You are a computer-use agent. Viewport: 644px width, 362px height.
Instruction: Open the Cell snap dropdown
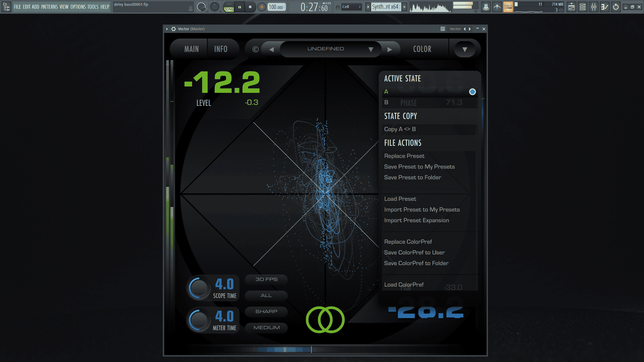click(352, 7)
